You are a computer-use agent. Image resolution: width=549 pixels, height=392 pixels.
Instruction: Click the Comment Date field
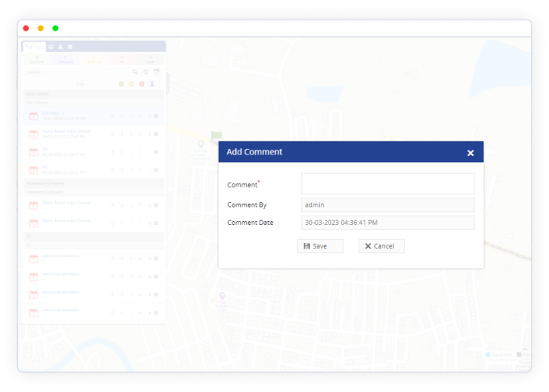[387, 223]
